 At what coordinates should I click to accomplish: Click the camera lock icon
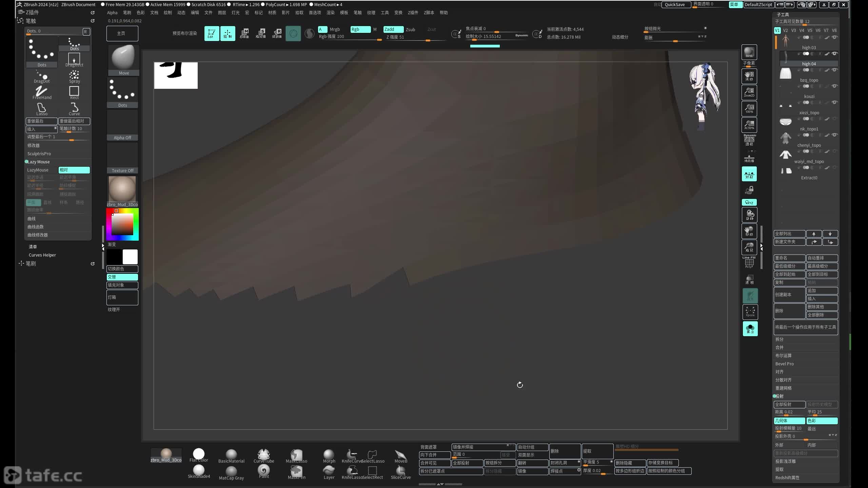pos(749,190)
